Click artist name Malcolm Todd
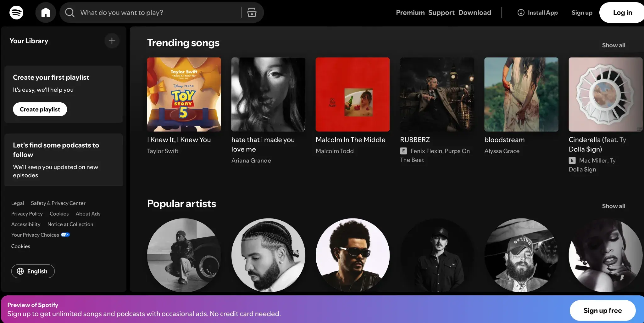This screenshot has width=644, height=323. click(x=335, y=151)
